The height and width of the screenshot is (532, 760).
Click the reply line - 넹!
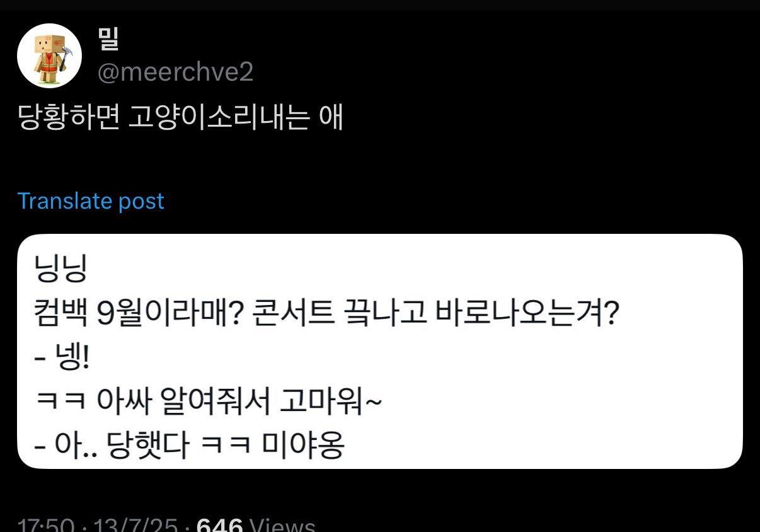pyautogui.click(x=63, y=361)
